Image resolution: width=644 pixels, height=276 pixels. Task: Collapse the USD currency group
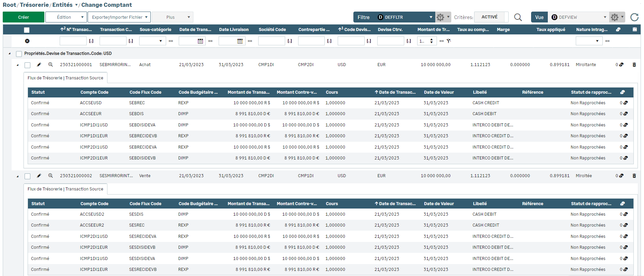(10, 53)
